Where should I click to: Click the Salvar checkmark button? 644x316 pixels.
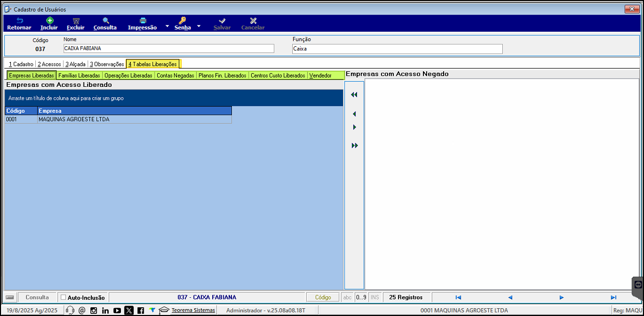tap(222, 24)
